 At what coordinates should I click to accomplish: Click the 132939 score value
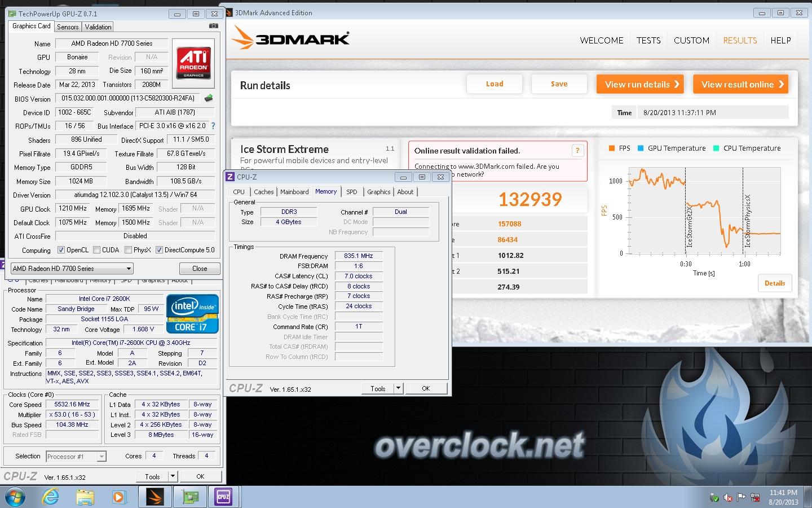point(530,199)
